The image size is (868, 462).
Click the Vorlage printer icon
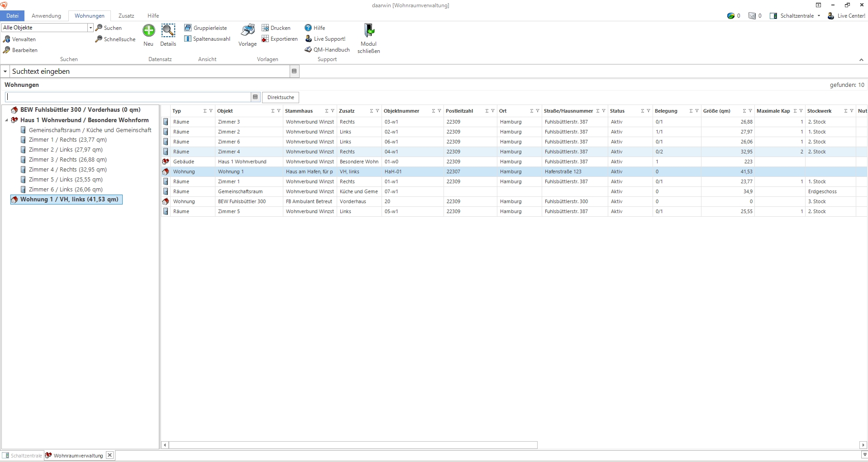[248, 30]
